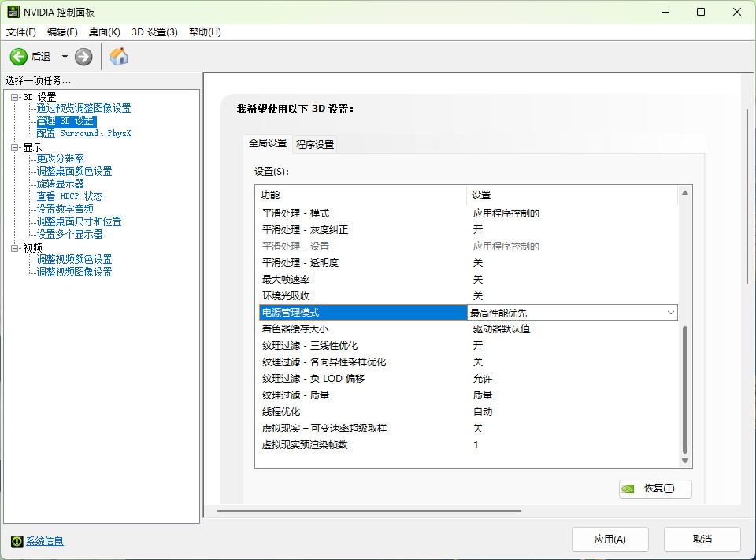Click the system information icon
This screenshot has width=756, height=560.
17,541
